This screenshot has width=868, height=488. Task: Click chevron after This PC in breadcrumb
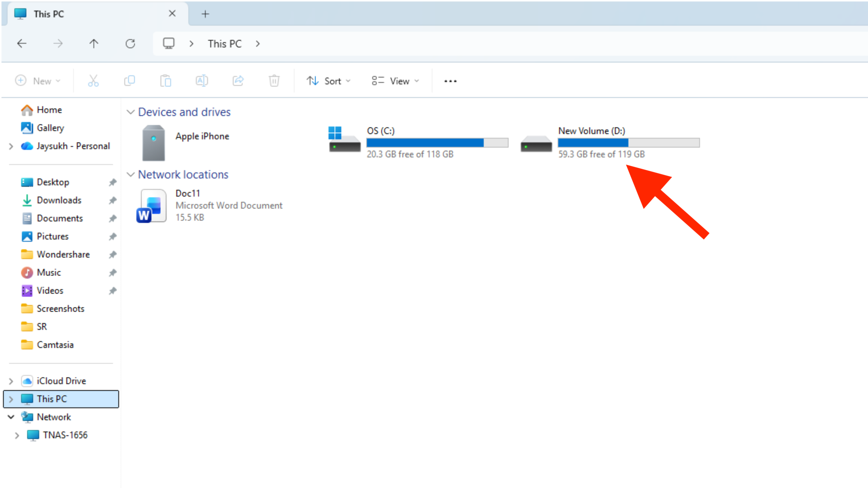pyautogui.click(x=258, y=44)
